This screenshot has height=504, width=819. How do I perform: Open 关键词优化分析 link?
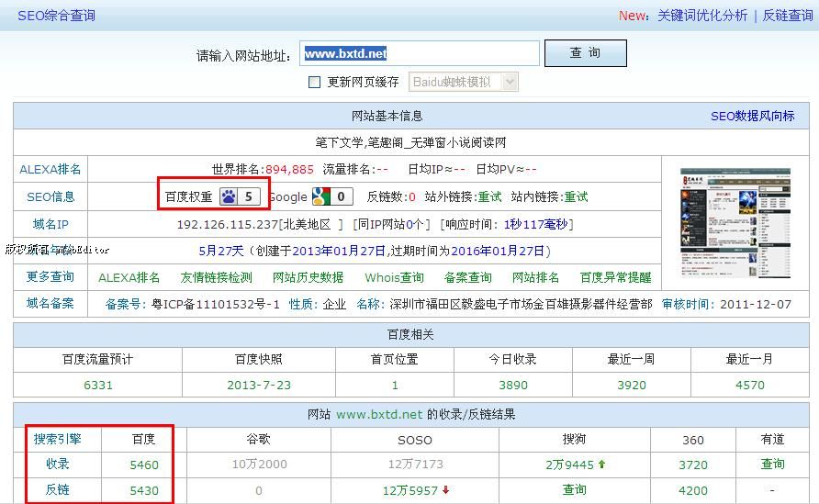coord(702,16)
